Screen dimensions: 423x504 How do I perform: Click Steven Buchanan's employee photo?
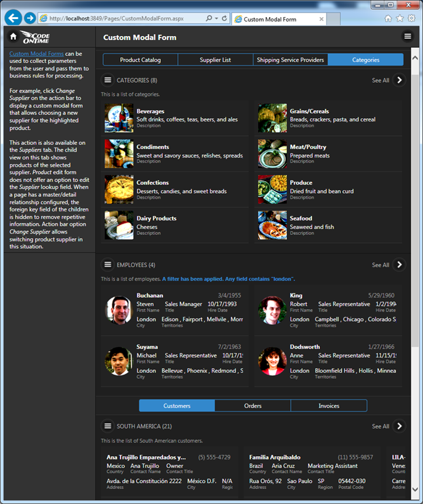point(119,310)
